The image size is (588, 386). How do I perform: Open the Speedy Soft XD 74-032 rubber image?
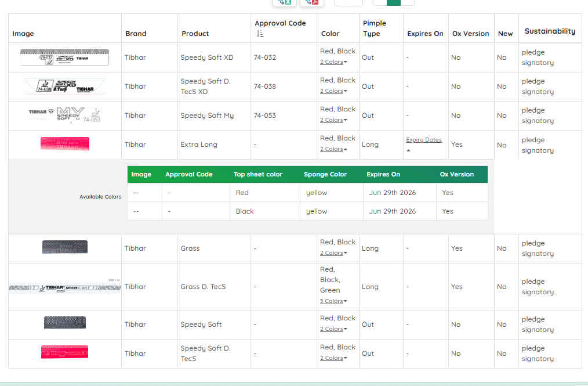tap(64, 57)
